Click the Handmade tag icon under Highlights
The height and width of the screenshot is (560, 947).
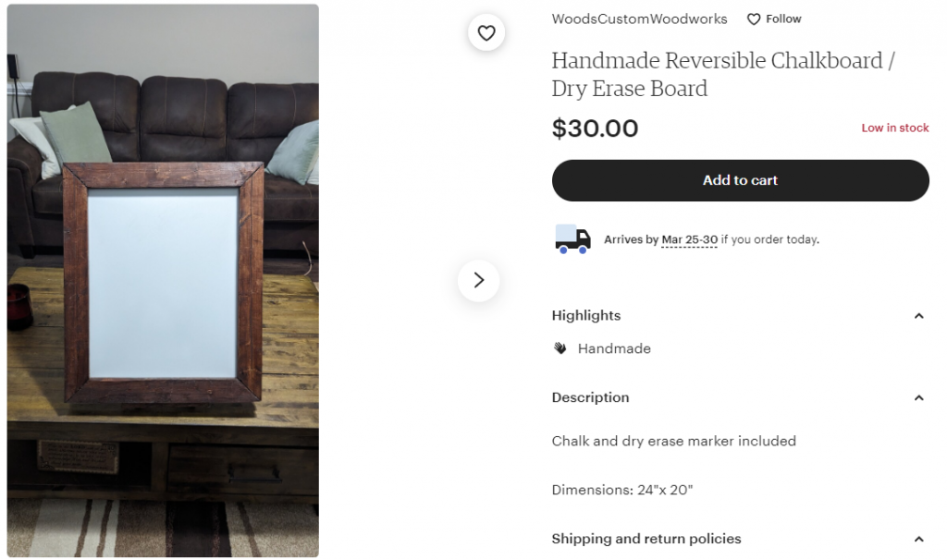click(560, 348)
